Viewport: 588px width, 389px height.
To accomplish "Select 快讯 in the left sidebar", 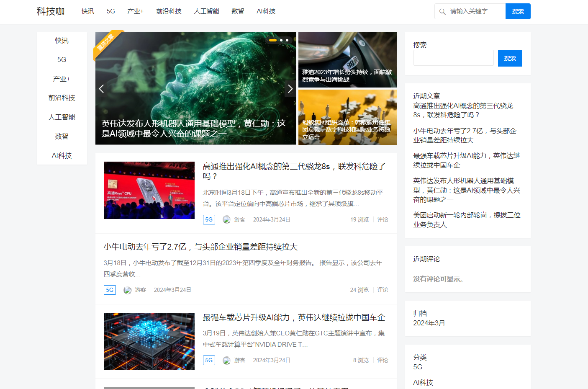I will point(62,41).
